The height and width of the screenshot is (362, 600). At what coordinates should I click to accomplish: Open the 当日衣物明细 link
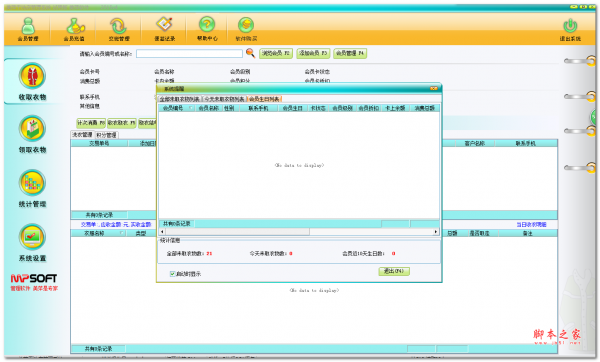(x=531, y=225)
